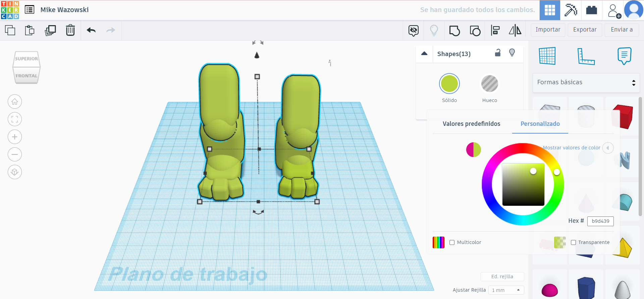This screenshot has height=299, width=644.
Task: Click Mostrar valores de color link
Action: pyautogui.click(x=572, y=148)
